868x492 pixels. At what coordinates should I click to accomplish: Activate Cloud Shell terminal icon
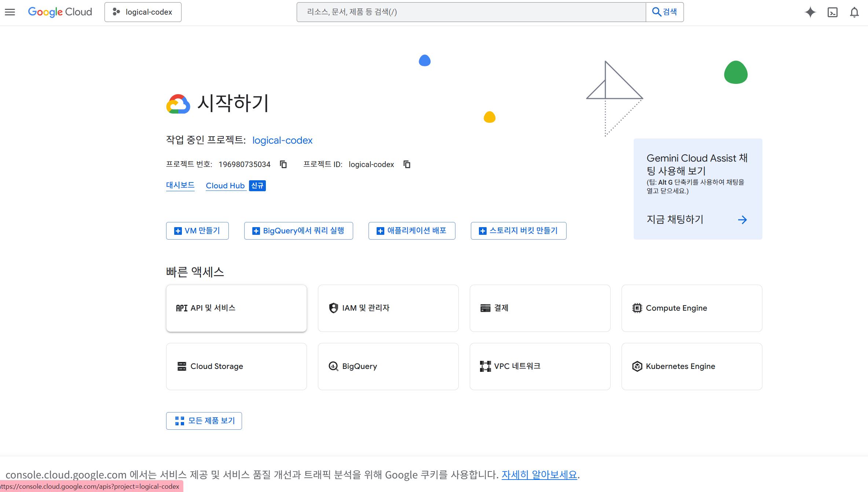coord(832,12)
